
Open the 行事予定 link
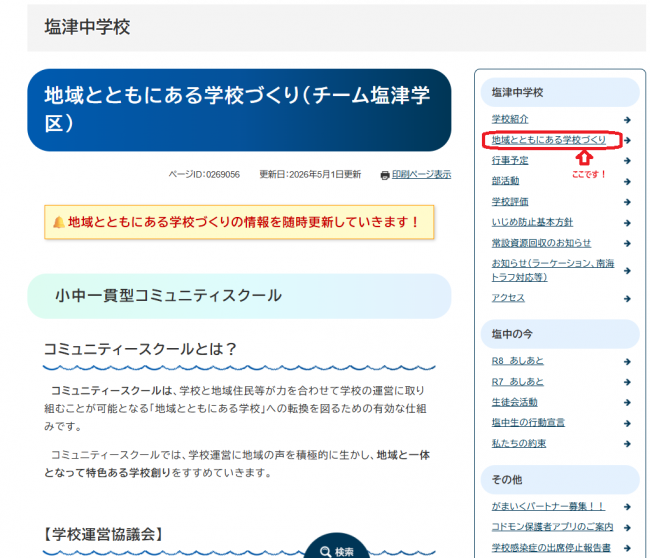click(x=509, y=160)
